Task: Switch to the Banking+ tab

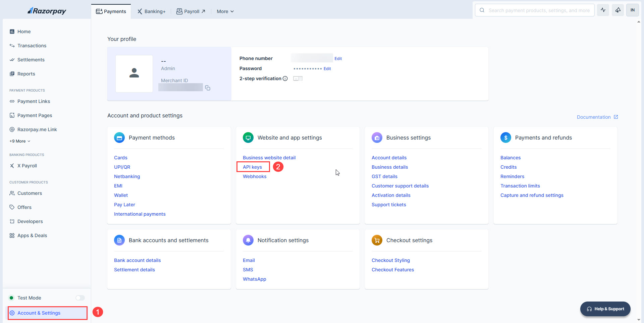Action: point(151,11)
